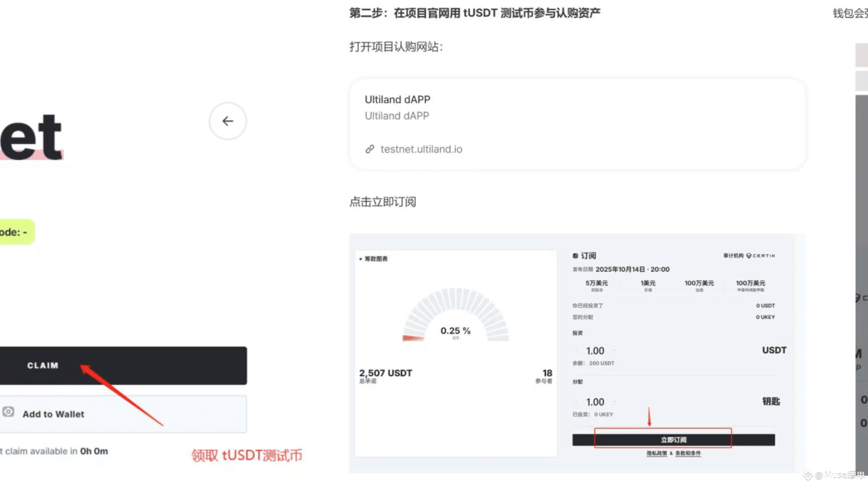Click the 2,507 USDT total commitment figure
This screenshot has height=485, width=868.
385,373
